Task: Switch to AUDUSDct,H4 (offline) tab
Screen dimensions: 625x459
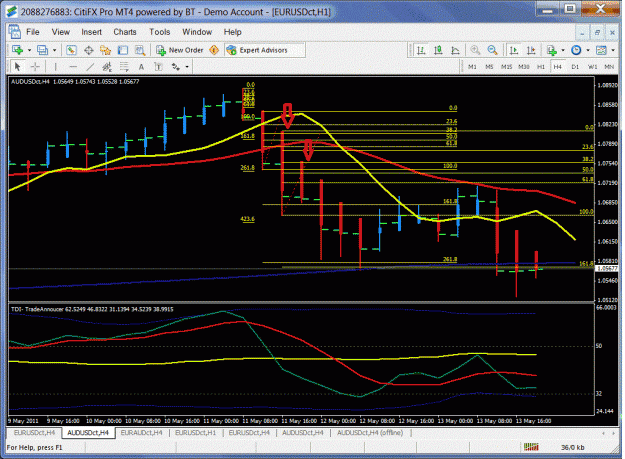Action: pyautogui.click(x=370, y=433)
